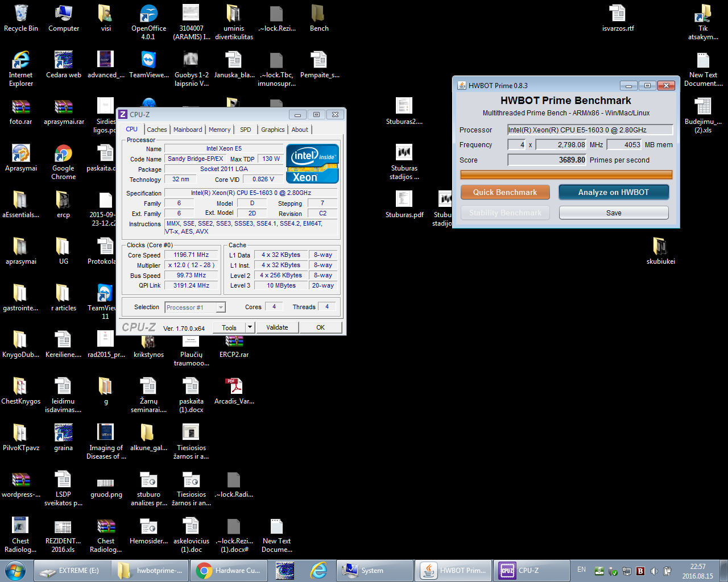
Task: Switch to the EXTREME (E:) taskbar window
Action: click(72, 571)
